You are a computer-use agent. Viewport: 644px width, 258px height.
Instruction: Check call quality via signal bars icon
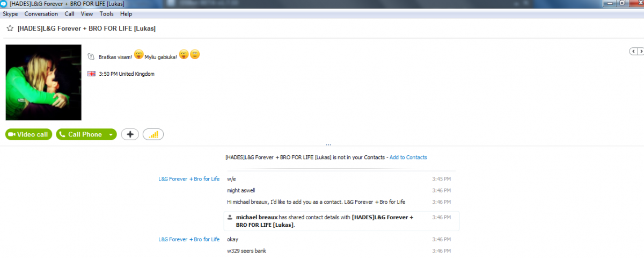click(x=153, y=134)
